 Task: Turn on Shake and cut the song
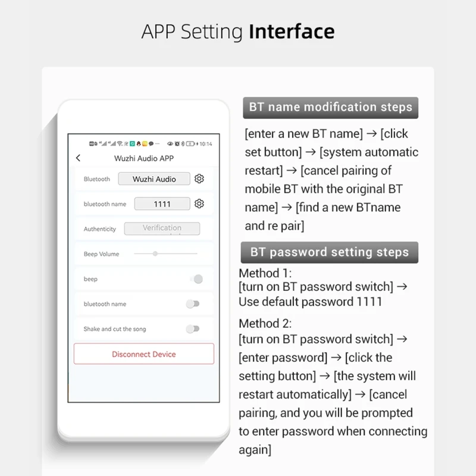[x=192, y=329]
